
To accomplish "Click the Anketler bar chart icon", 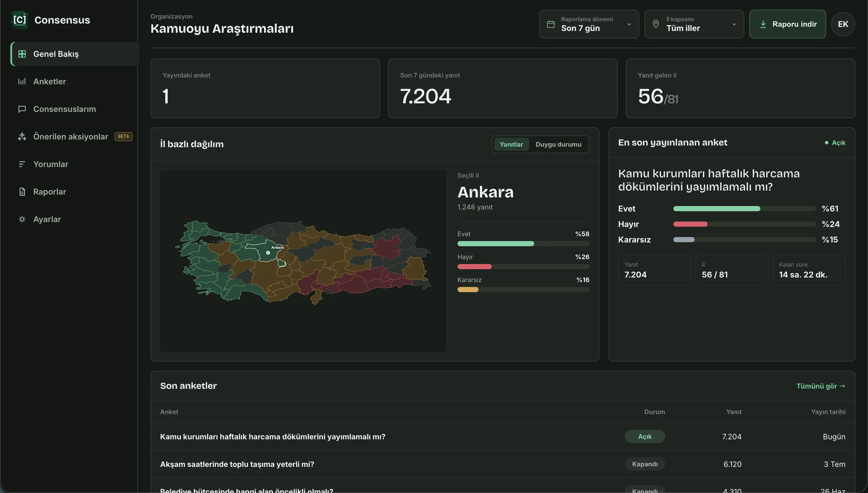I will pos(22,81).
